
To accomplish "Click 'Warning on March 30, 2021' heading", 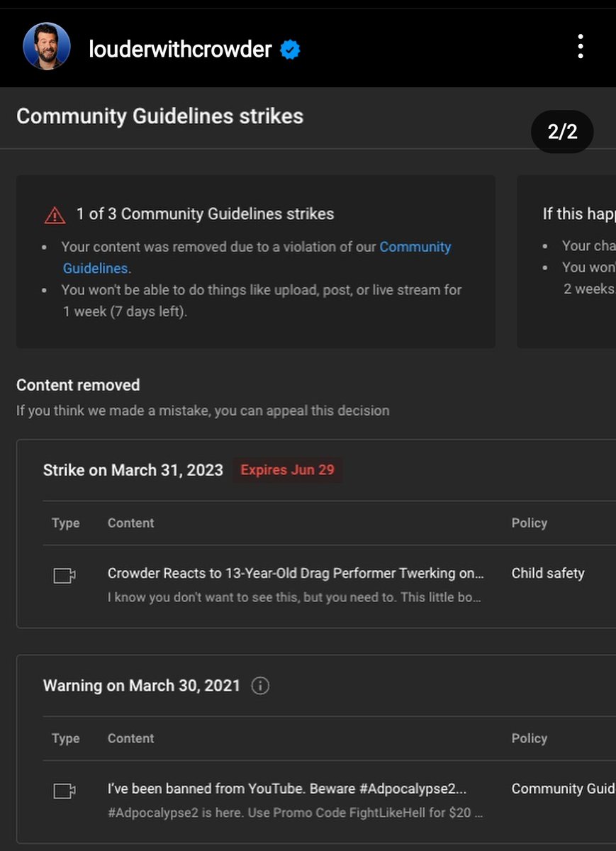I will point(142,686).
